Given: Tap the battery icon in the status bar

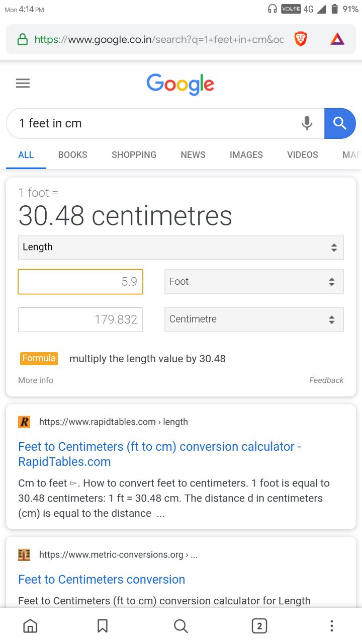Looking at the screenshot, I should [335, 9].
